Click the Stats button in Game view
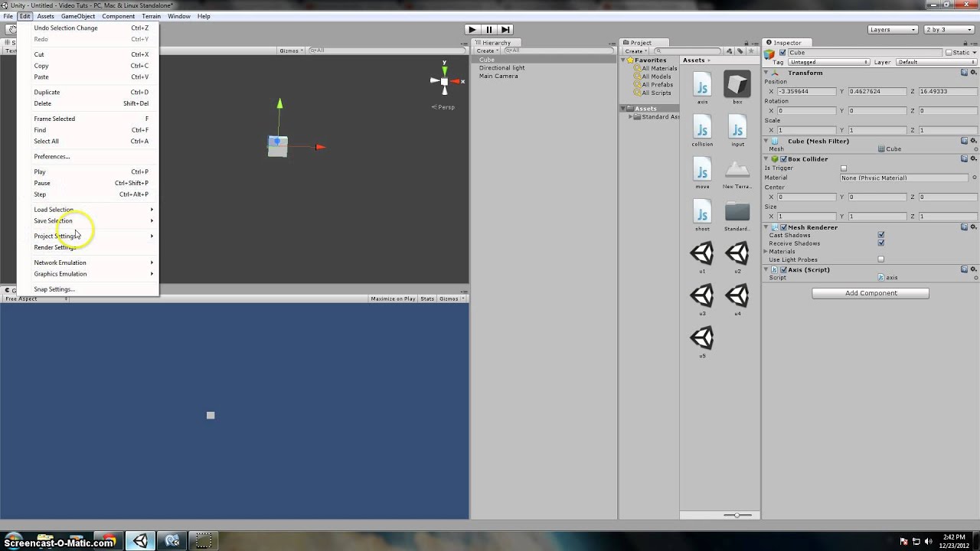This screenshot has height=551, width=980. [427, 298]
